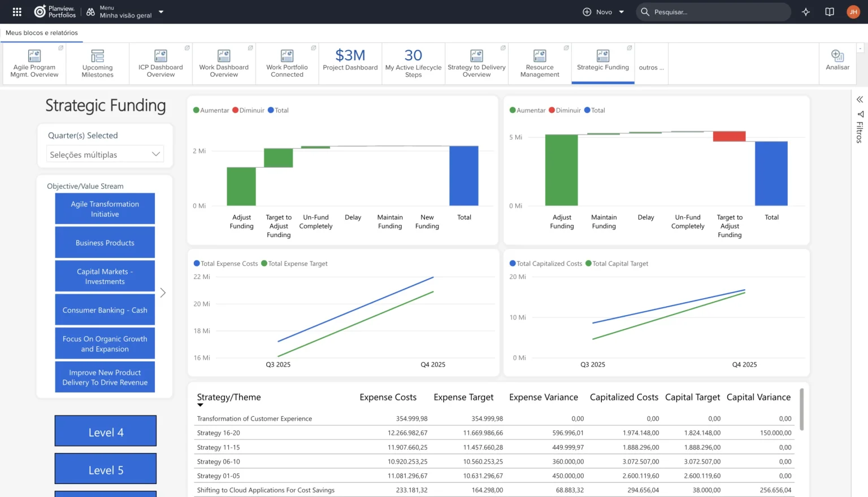
Task: Open the 30 My Active Lifecycle Steps tile
Action: [x=414, y=64]
